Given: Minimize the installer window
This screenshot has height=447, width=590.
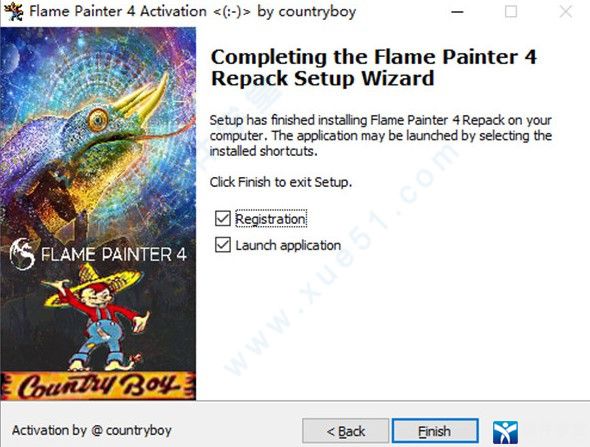Looking at the screenshot, I should (x=457, y=12).
